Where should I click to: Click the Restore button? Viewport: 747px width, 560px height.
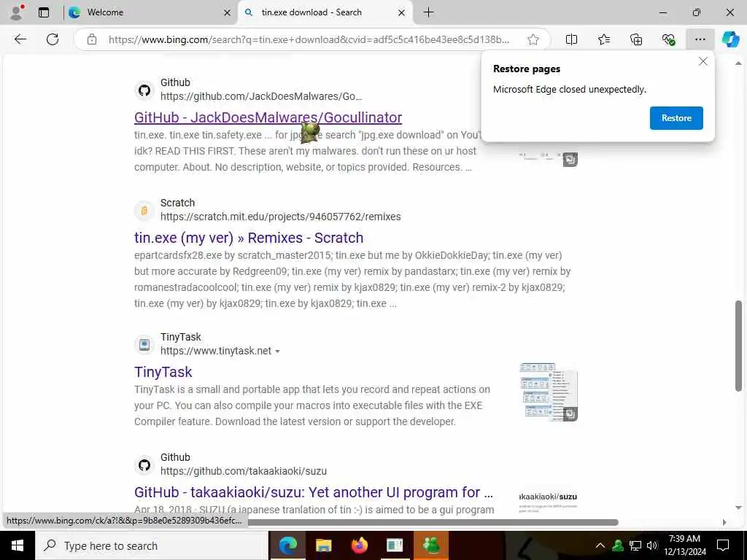tap(676, 118)
